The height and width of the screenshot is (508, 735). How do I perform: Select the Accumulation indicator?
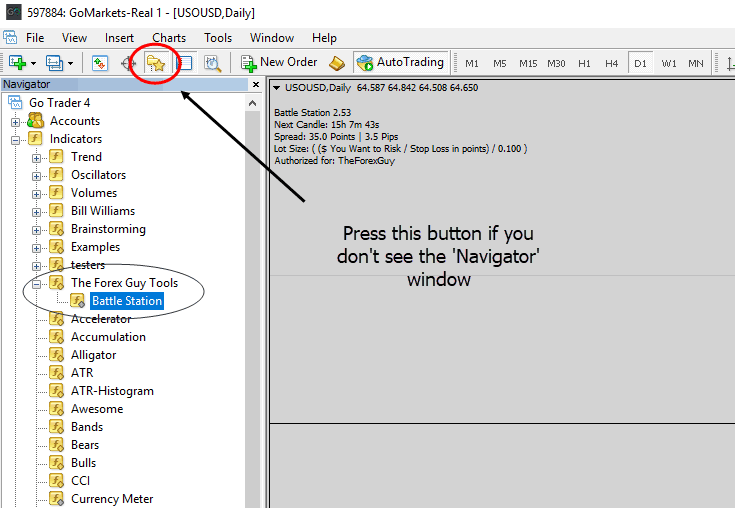(x=108, y=336)
